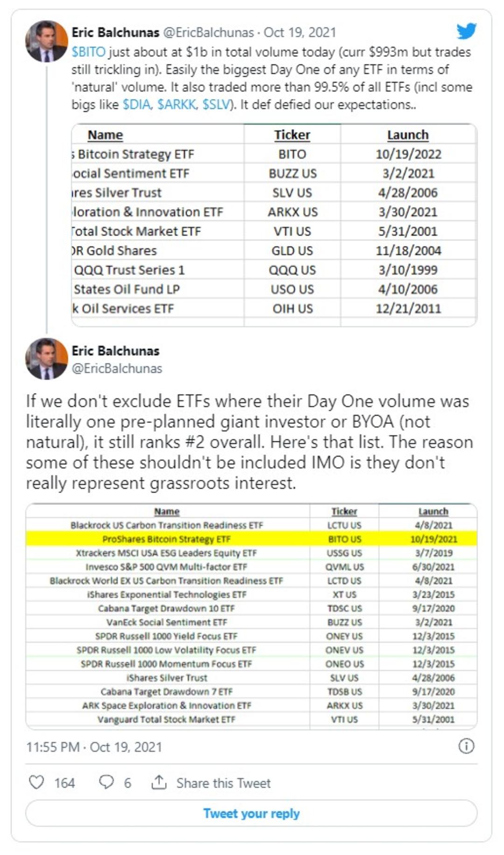Screen dimensions: 504x855
Task: Click the second Eric Balchunas avatar
Action: [x=47, y=359]
